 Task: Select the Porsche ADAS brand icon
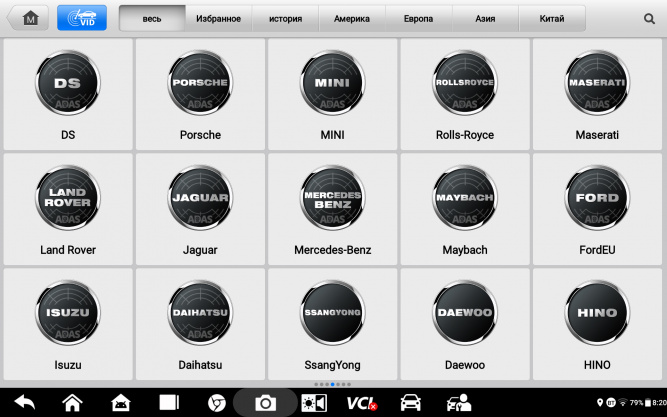coord(200,83)
